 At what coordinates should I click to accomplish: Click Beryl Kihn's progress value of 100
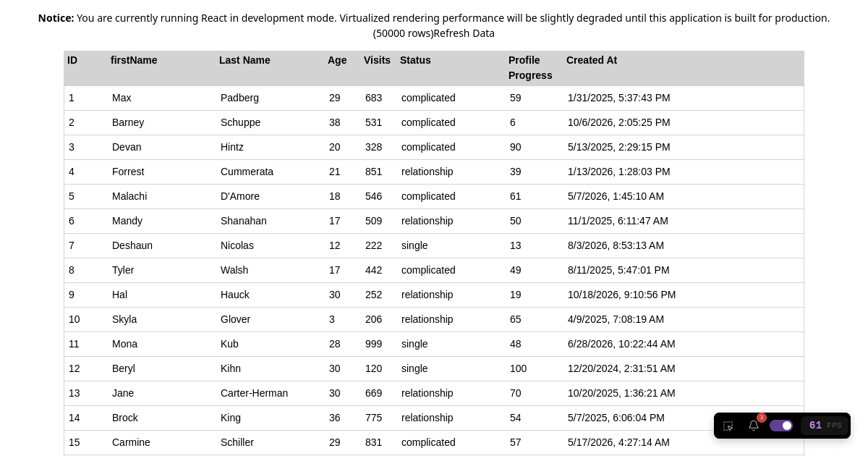(x=518, y=368)
